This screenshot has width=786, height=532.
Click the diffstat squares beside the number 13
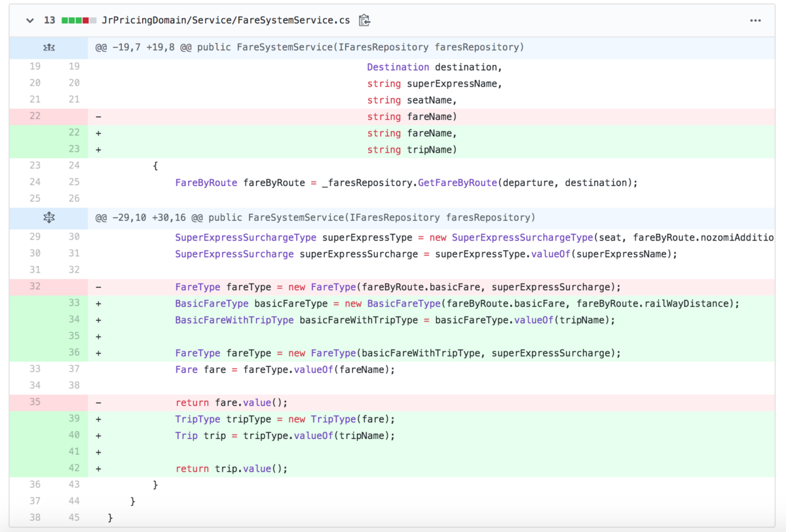(x=79, y=20)
